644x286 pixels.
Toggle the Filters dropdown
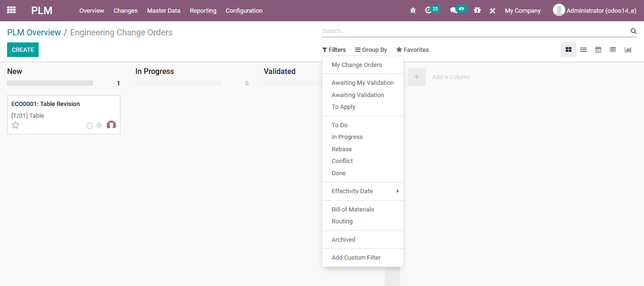click(334, 50)
